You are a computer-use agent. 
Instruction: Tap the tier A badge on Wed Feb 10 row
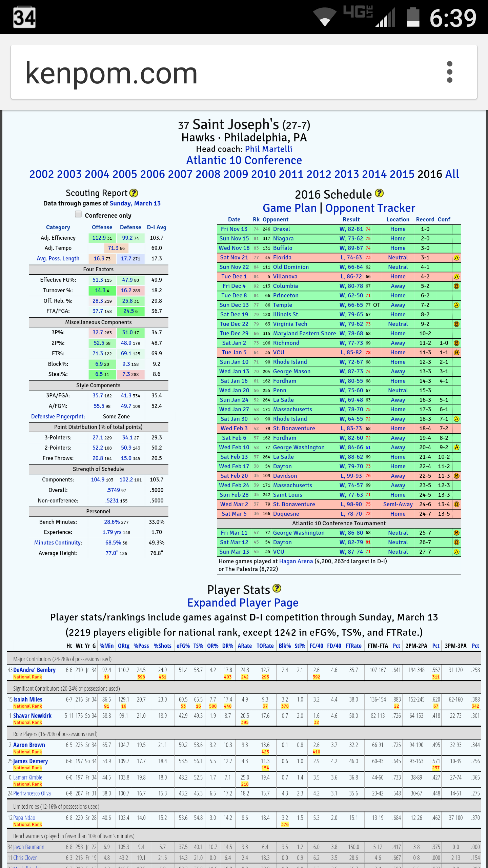click(456, 448)
